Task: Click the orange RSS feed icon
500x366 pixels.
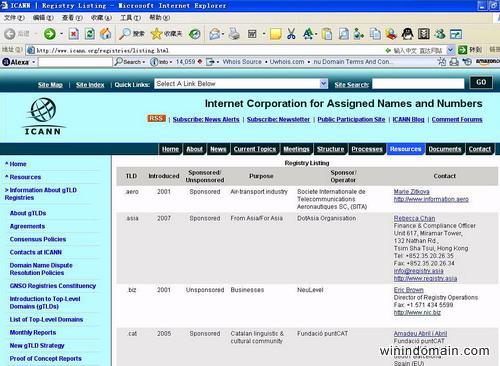Action: coord(157,119)
